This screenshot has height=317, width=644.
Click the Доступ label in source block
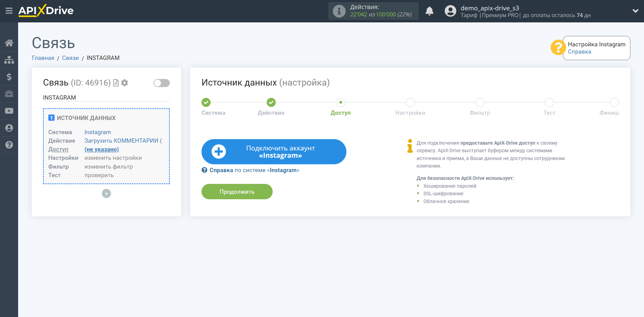58,149
